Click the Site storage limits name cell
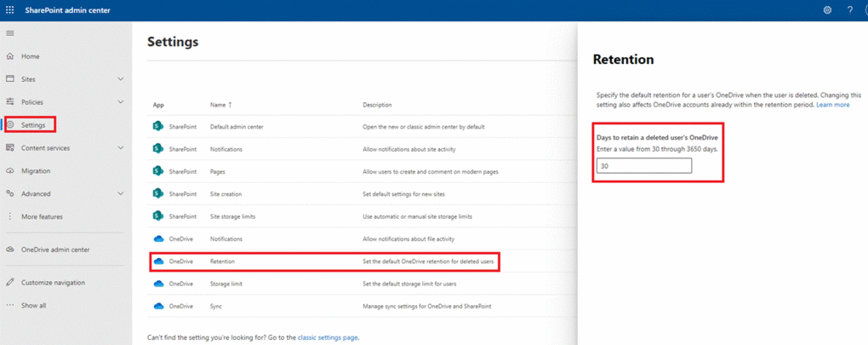The height and width of the screenshot is (345, 868). (x=232, y=216)
